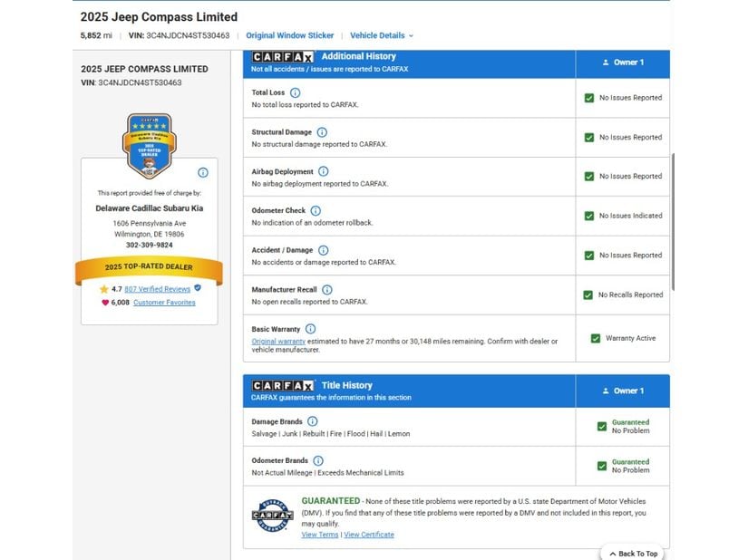Click the Damage Brands Guaranteed checkmark
This screenshot has height=560, width=748.
pyautogui.click(x=602, y=426)
